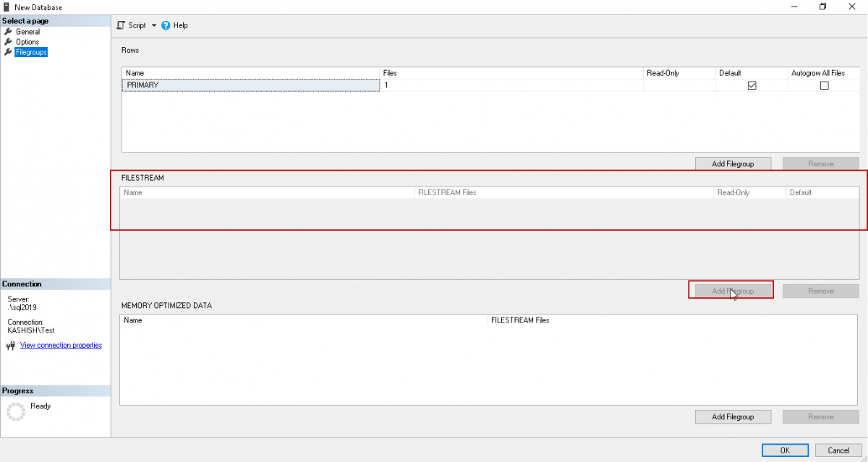The width and height of the screenshot is (868, 462).
Task: Open the Script dropdown arrow
Action: pyautogui.click(x=153, y=25)
